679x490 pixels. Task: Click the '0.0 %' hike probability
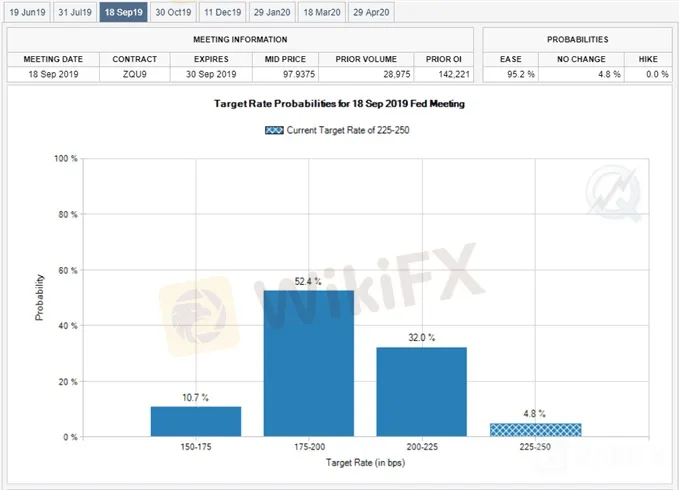[x=657, y=74]
